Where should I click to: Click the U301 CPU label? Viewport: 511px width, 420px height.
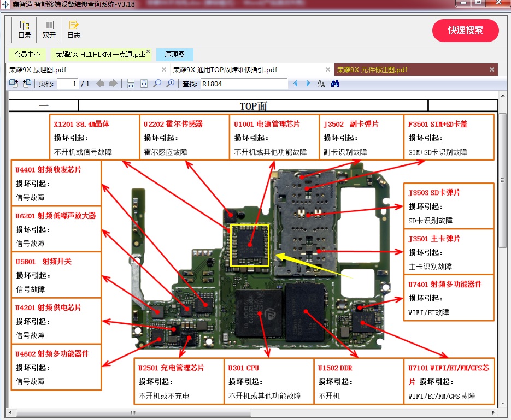243,368
